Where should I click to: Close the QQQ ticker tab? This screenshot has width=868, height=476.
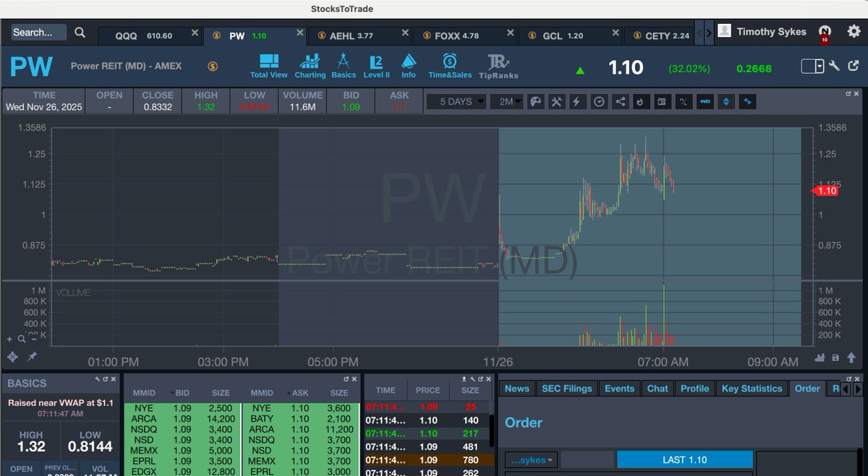(194, 33)
